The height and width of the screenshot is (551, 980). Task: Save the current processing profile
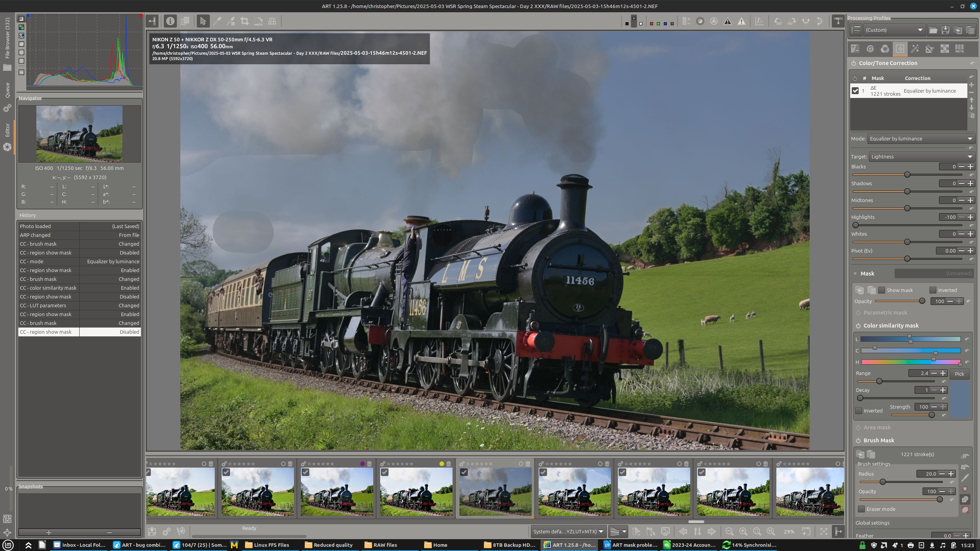click(946, 30)
